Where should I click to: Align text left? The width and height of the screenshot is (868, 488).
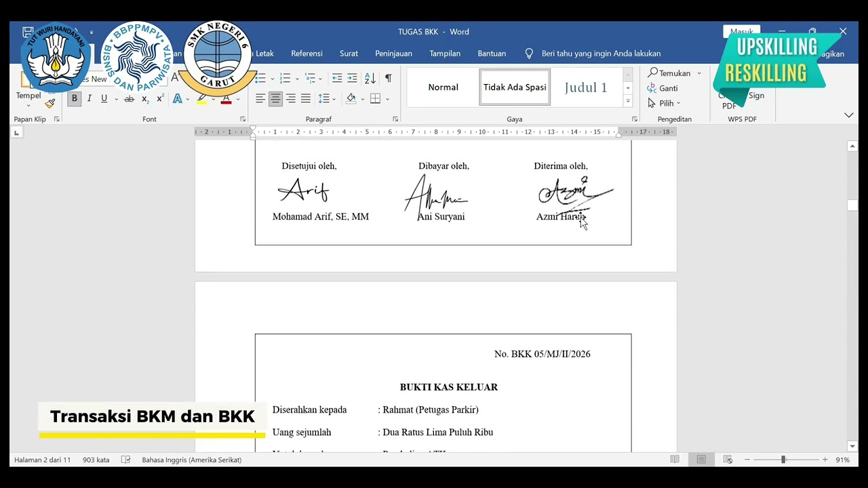260,99
